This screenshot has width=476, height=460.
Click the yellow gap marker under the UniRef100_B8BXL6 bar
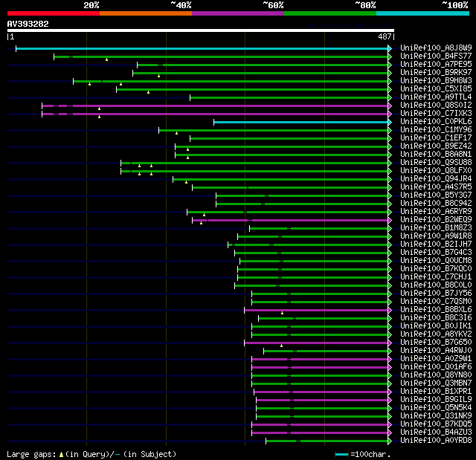click(282, 314)
